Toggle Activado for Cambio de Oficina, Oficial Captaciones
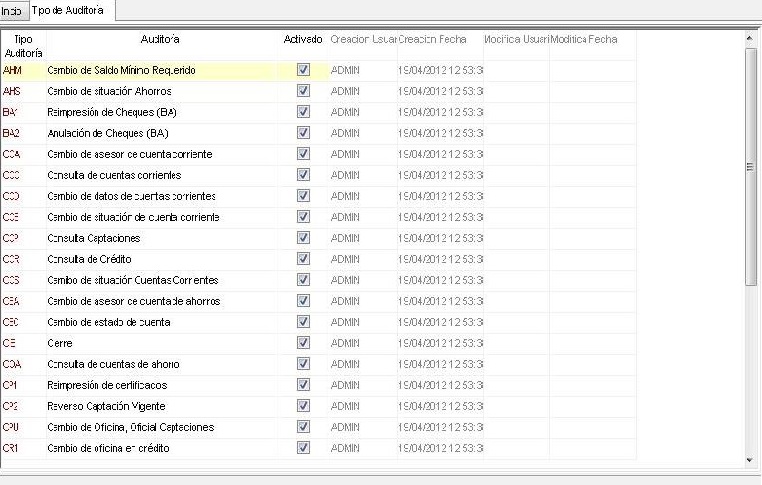This screenshot has width=762, height=485. coord(303,427)
